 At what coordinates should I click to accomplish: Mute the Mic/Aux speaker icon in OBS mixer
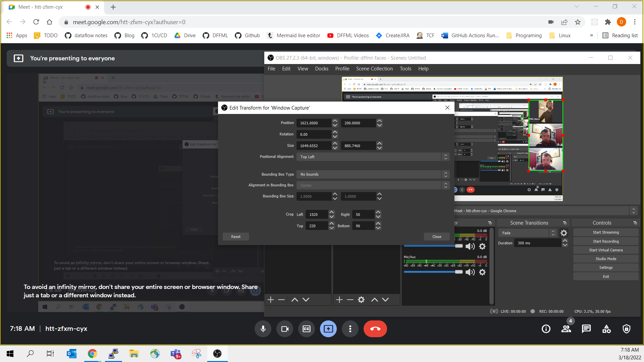click(x=470, y=272)
